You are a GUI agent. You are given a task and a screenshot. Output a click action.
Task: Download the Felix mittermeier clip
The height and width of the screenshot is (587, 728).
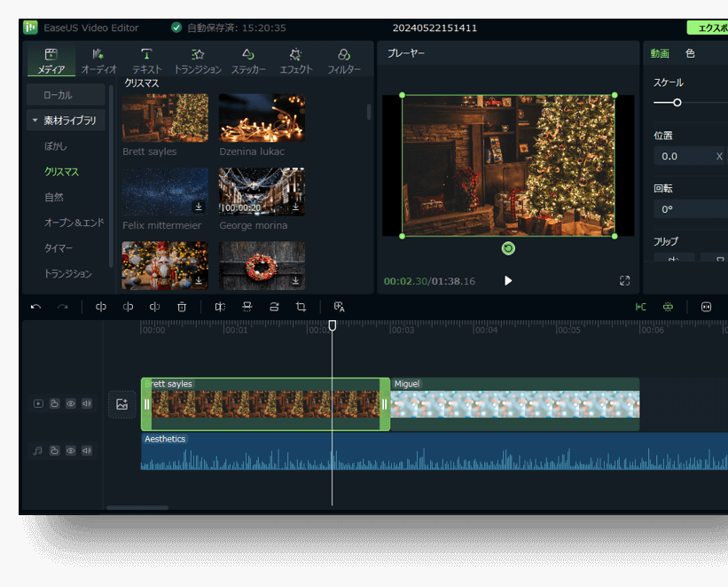click(199, 207)
